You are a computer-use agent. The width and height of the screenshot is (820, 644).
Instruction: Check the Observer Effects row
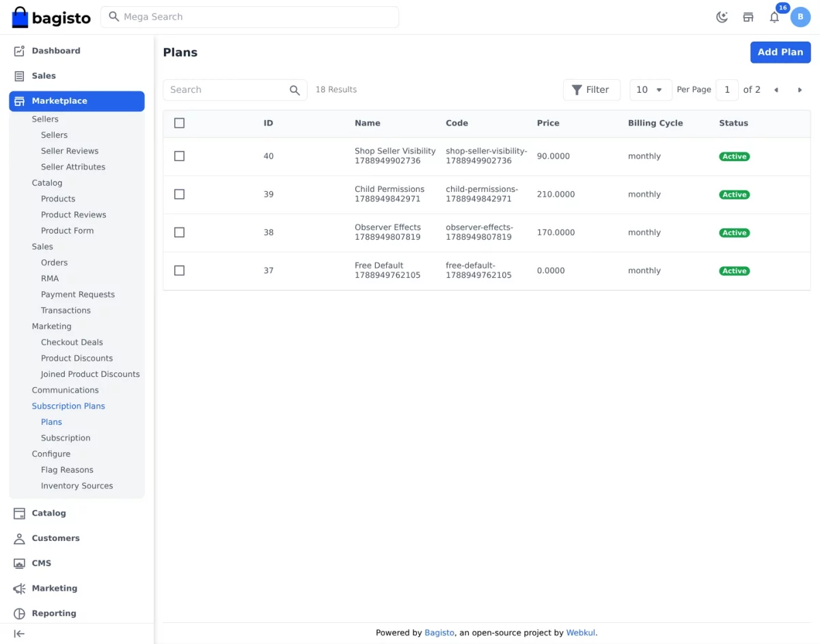pos(179,233)
